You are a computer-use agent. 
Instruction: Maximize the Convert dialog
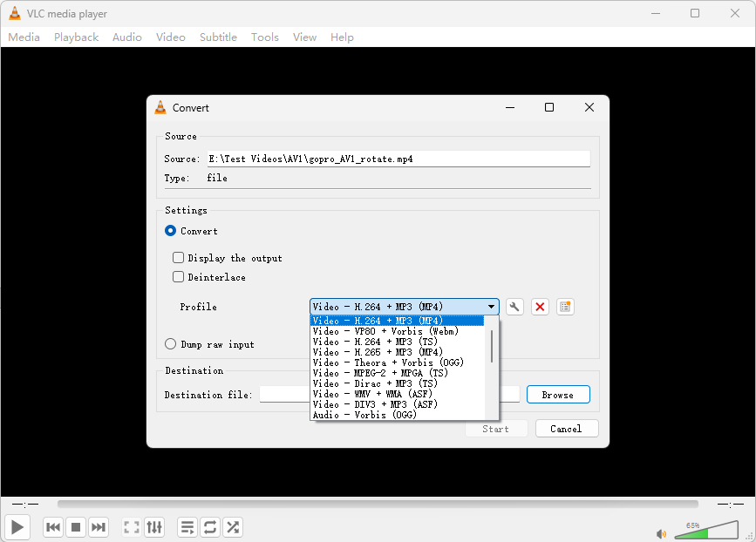point(549,107)
